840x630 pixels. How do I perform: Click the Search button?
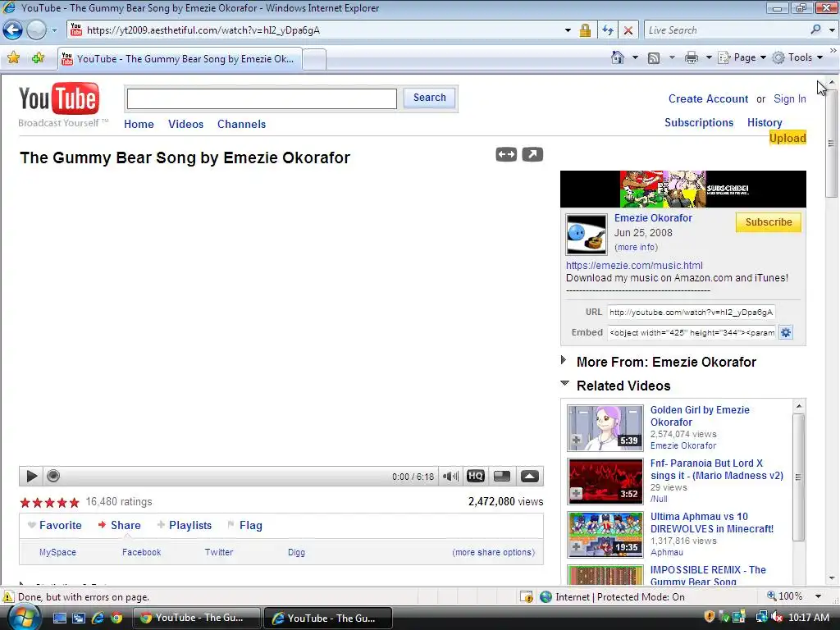click(x=430, y=98)
